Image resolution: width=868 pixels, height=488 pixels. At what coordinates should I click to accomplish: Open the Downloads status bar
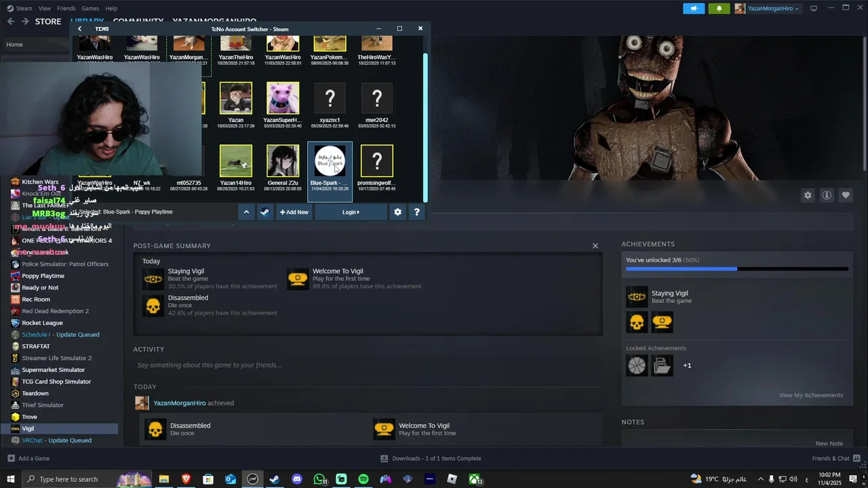(x=431, y=458)
